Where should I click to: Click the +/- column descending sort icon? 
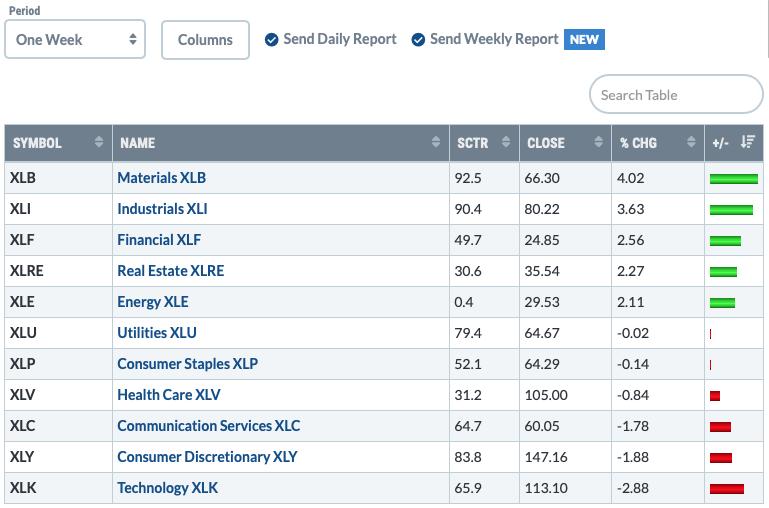point(748,142)
